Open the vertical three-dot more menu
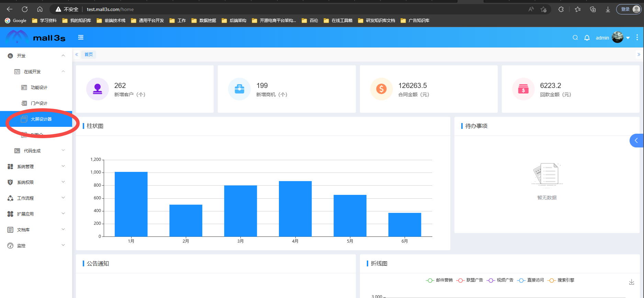This screenshot has height=298, width=644. [x=637, y=37]
